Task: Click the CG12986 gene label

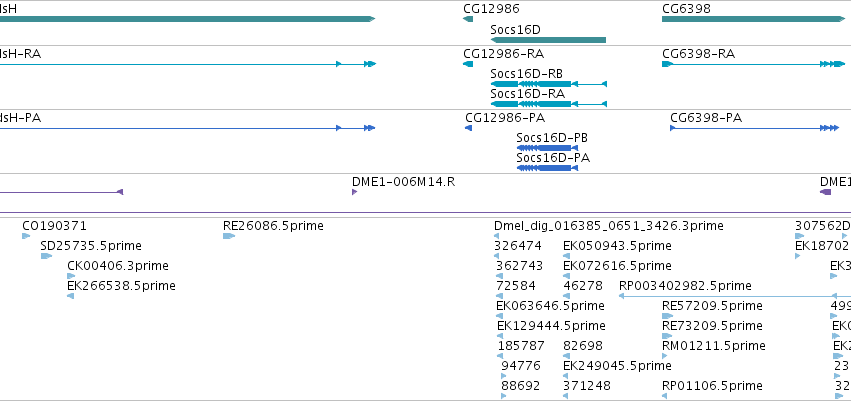Action: pos(491,9)
